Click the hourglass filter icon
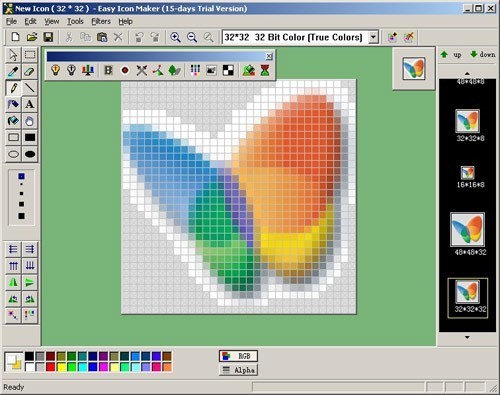 coord(265,70)
